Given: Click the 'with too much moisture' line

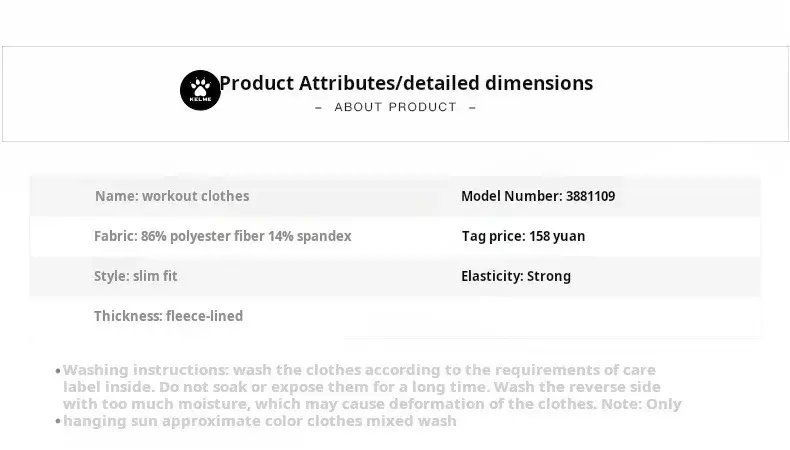Looking at the screenshot, I should [x=372, y=404].
